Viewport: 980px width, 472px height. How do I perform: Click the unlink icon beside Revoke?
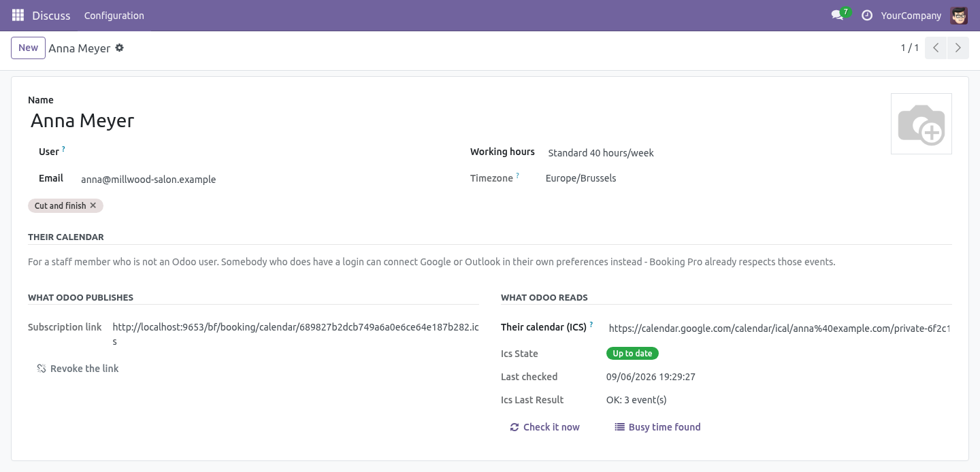click(42, 369)
